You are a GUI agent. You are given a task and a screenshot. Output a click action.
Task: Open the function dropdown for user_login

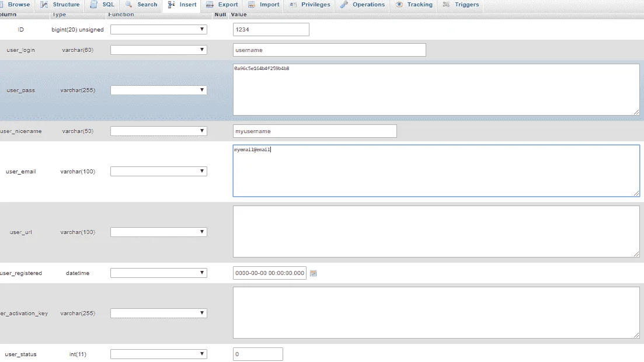click(159, 50)
